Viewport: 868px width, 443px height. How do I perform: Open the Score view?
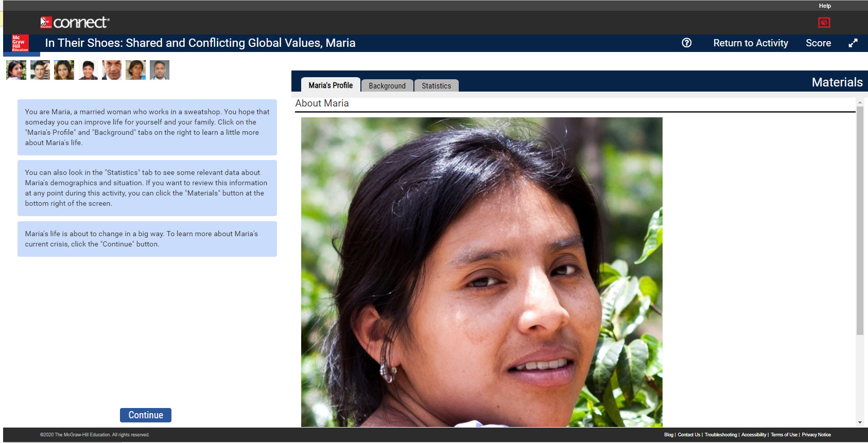coord(818,43)
